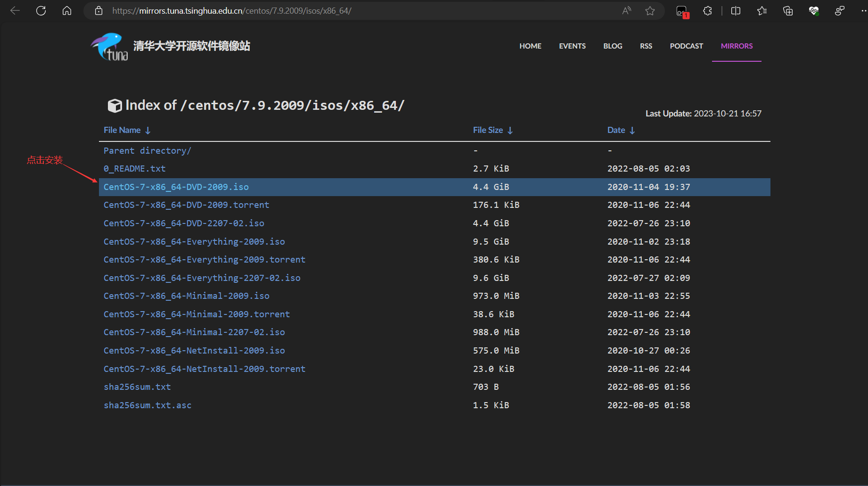
Task: Open the Parent directory link
Action: (x=147, y=150)
